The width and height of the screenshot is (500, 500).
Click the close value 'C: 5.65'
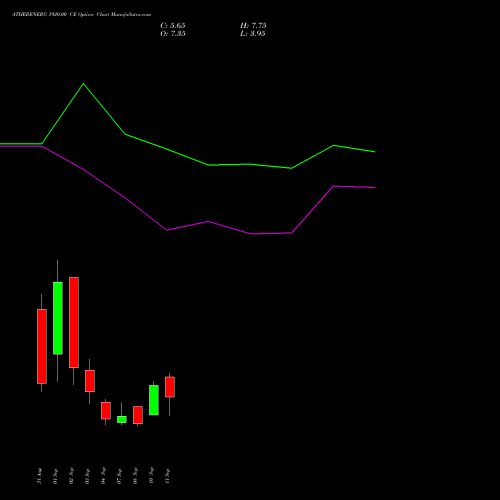tap(173, 26)
